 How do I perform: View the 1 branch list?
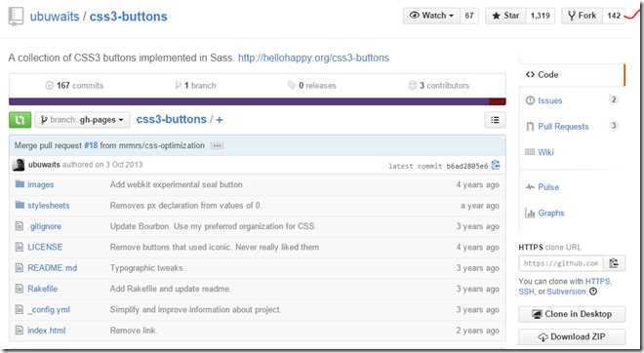195,86
